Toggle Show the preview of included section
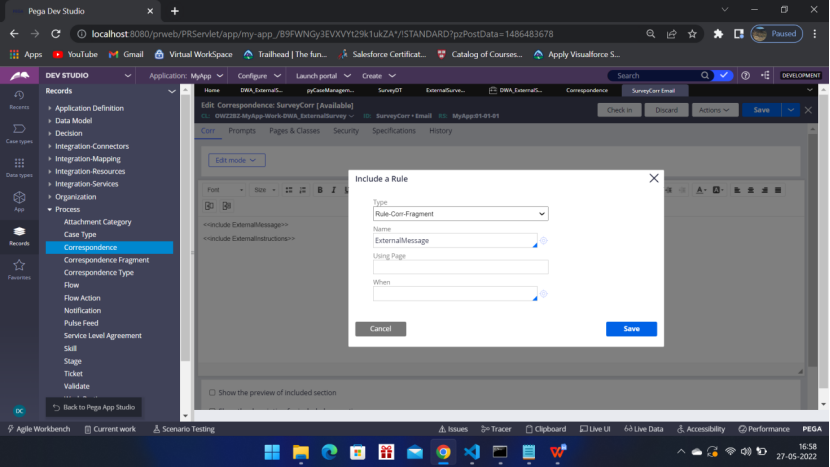 pyautogui.click(x=212, y=392)
